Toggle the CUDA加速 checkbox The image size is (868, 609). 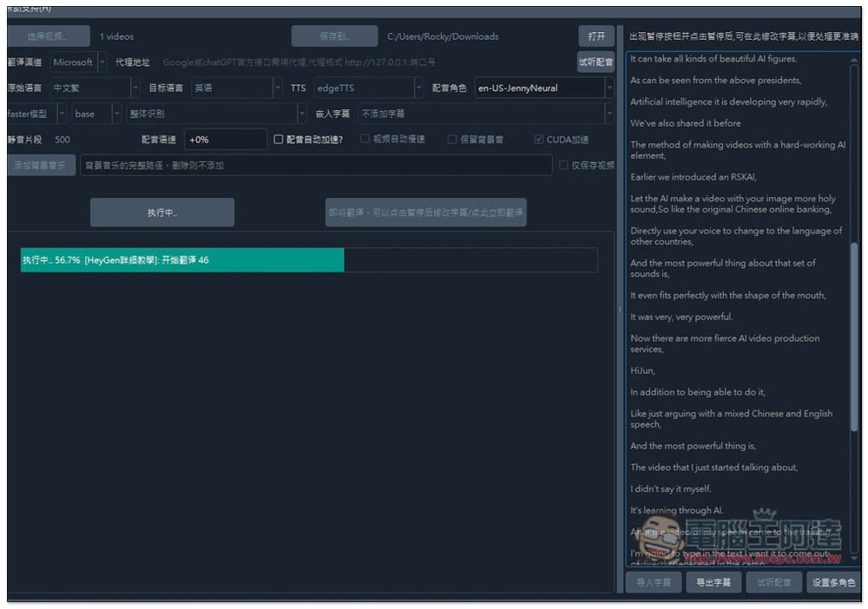tap(539, 139)
